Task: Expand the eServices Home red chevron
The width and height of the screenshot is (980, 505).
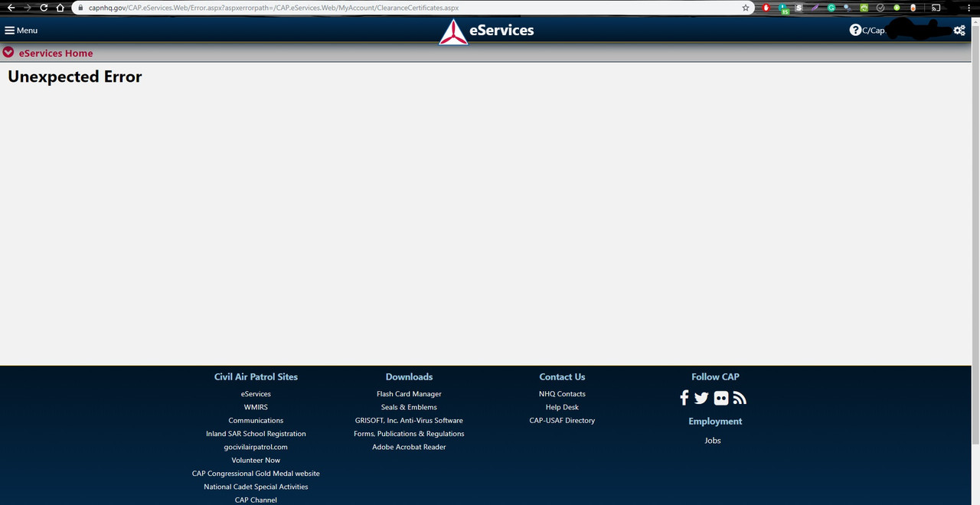Action: (x=8, y=53)
